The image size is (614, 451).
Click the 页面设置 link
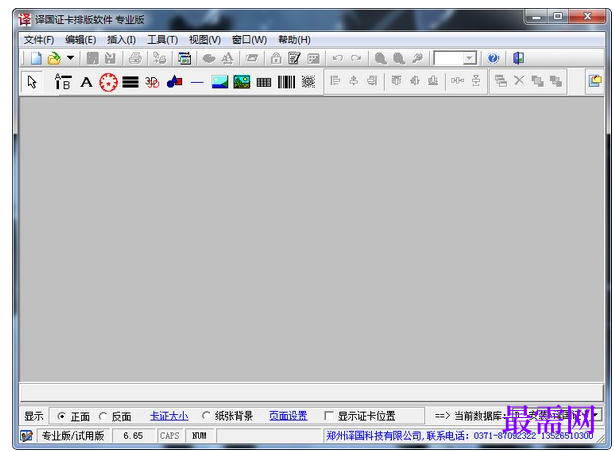tap(288, 416)
